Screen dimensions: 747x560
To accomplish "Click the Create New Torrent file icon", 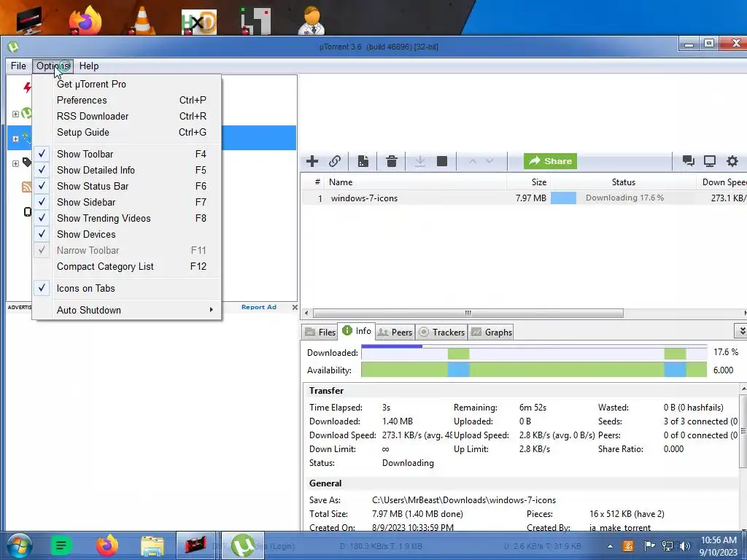I will point(363,161).
